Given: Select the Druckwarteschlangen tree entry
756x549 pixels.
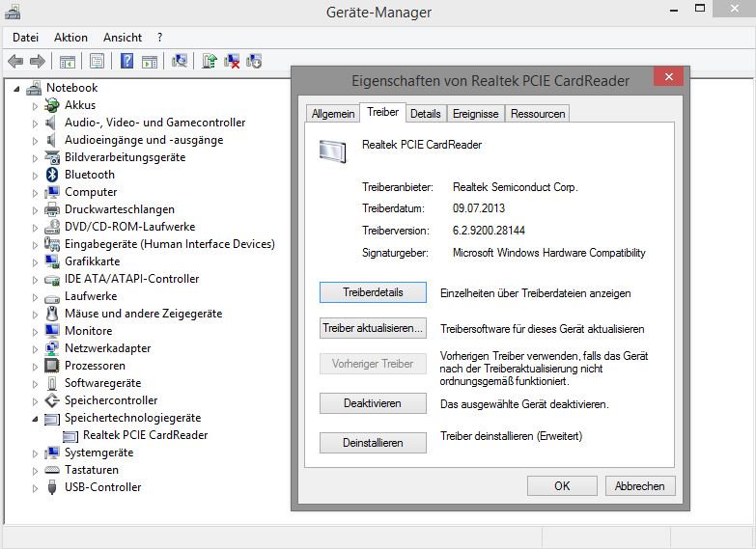Looking at the screenshot, I should pos(120,209).
